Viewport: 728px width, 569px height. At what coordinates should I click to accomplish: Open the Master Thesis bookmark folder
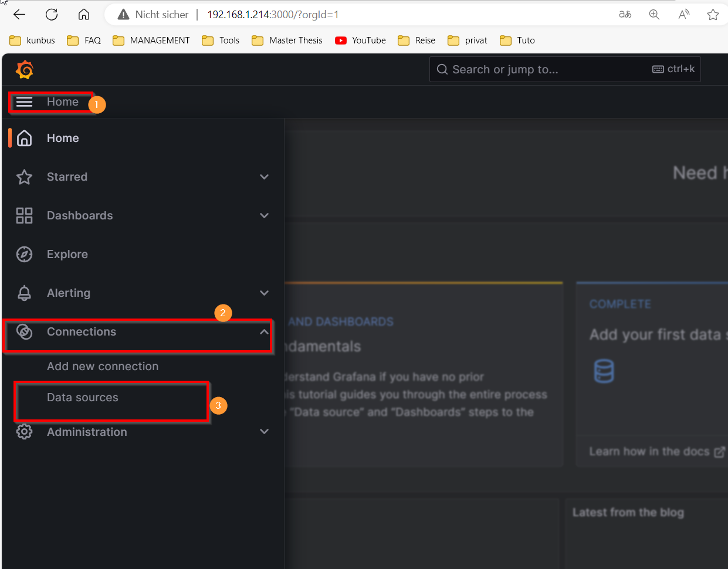coord(287,40)
